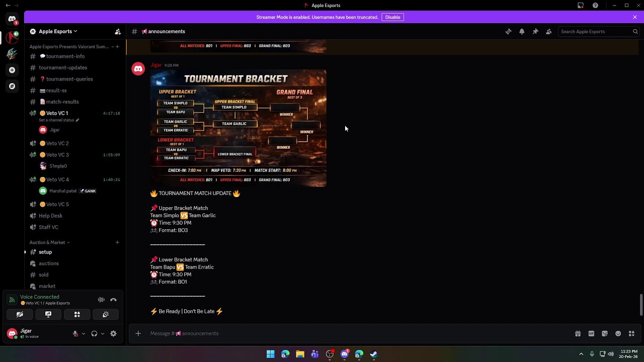Show pinned messages
The image size is (644, 362).
[x=535, y=31]
